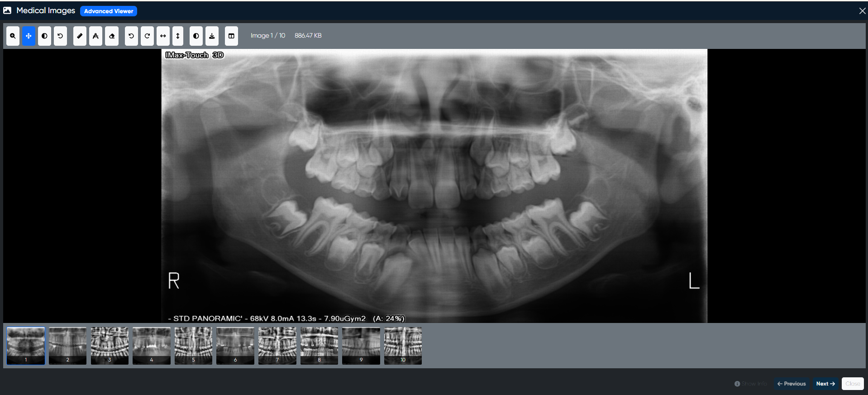
Task: Activate the blue pan/move tool
Action: click(29, 36)
